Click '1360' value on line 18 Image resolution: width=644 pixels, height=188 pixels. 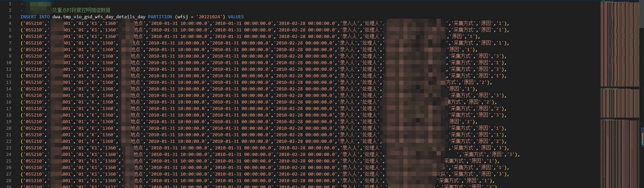point(108,115)
